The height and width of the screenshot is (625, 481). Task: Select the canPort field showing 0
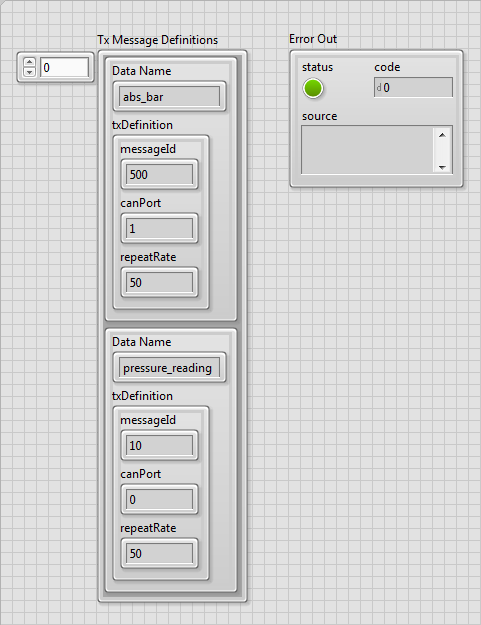coord(159,499)
